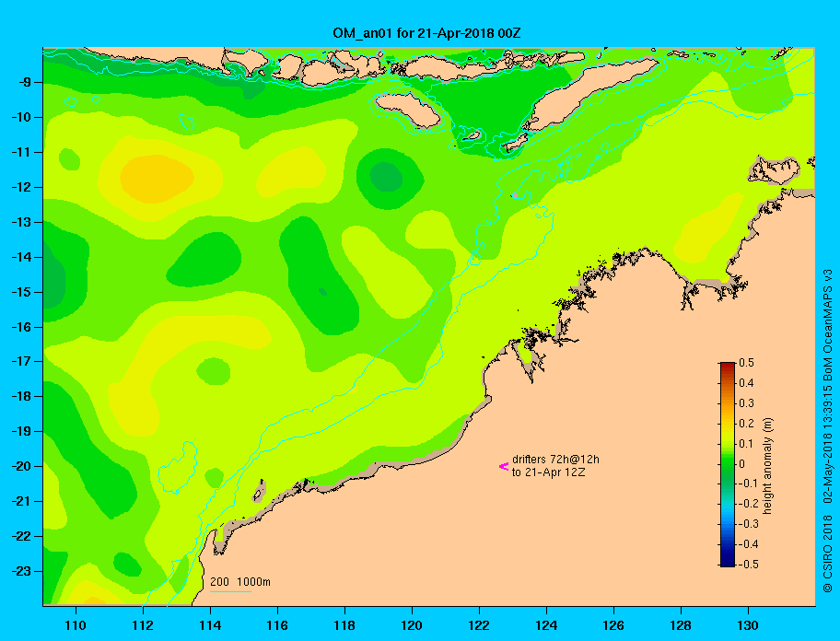Click the 0.2 colorbar tick label

tap(746, 423)
